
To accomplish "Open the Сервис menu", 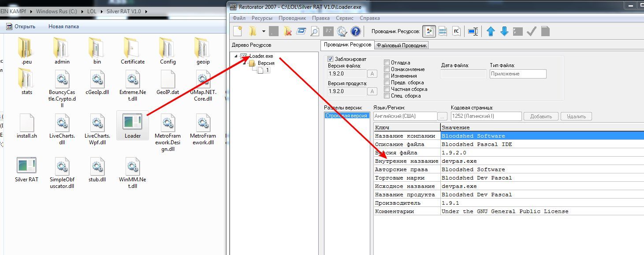I will (345, 18).
